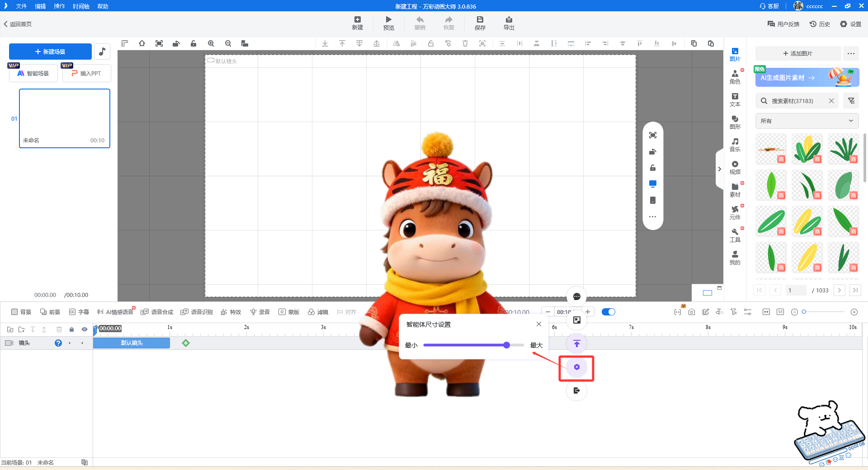The image size is (868, 470).
Task: Toggle the timeline track lock icon
Action: [71, 329]
